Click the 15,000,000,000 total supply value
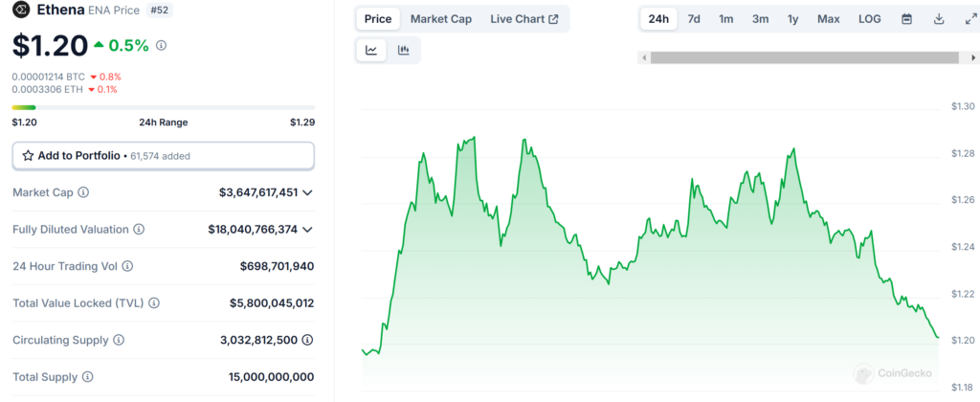This screenshot has width=980, height=402. tap(271, 377)
